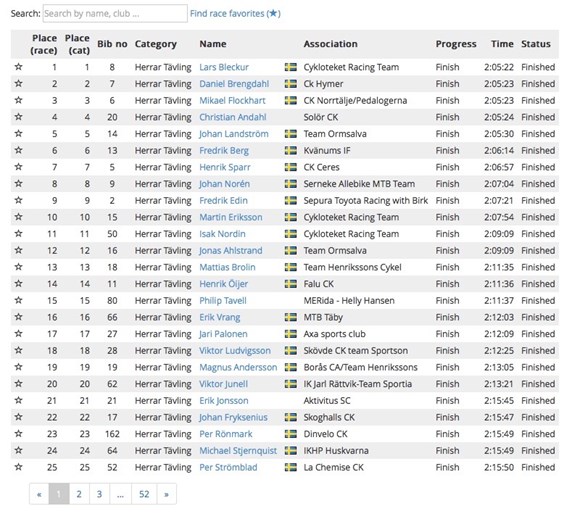The width and height of the screenshot is (580, 514).
Task: Open Find race favorites link
Action: pos(235,14)
